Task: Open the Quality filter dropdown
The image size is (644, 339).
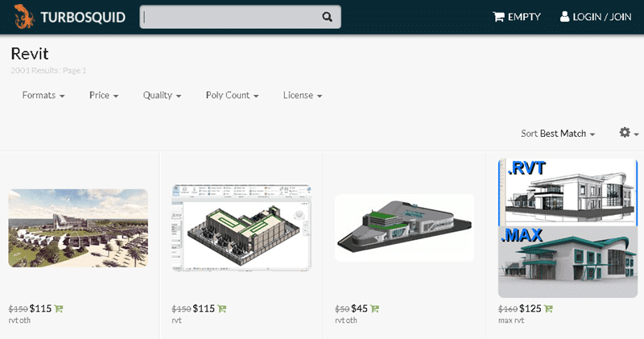Action: click(x=162, y=95)
